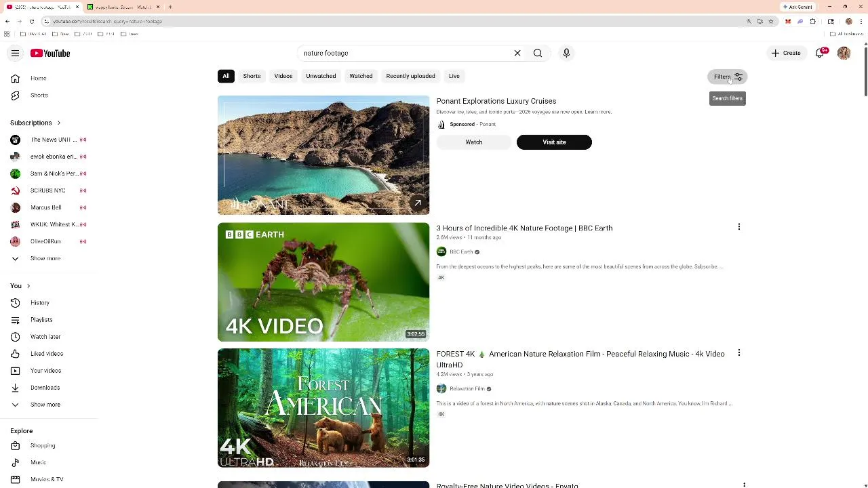868x488 pixels.
Task: Click the Watch button on ad
Action: pyautogui.click(x=474, y=142)
